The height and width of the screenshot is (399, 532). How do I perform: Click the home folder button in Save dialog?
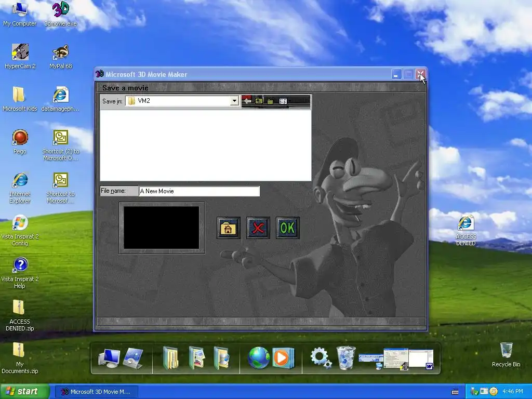[229, 228]
